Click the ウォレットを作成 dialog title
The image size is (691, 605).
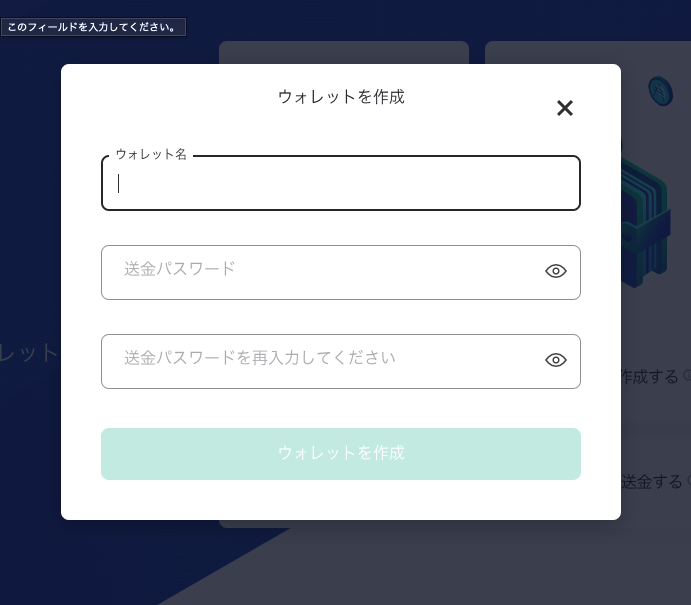pos(341,97)
